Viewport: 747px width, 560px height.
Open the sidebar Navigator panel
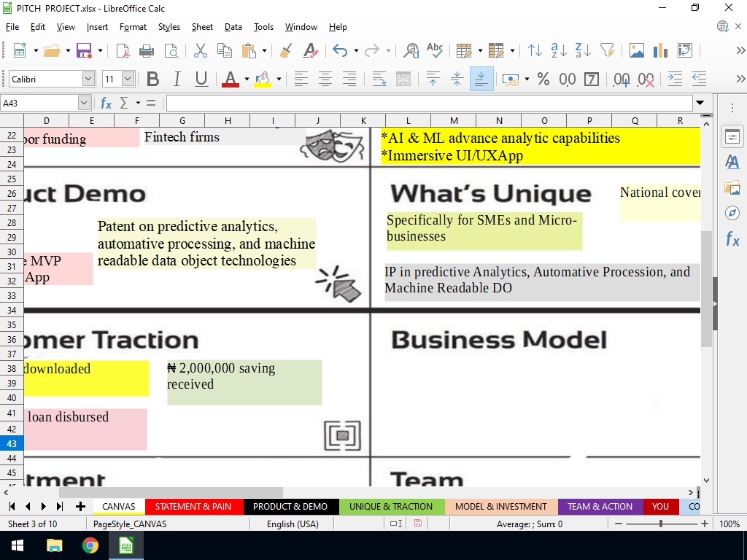click(x=732, y=213)
